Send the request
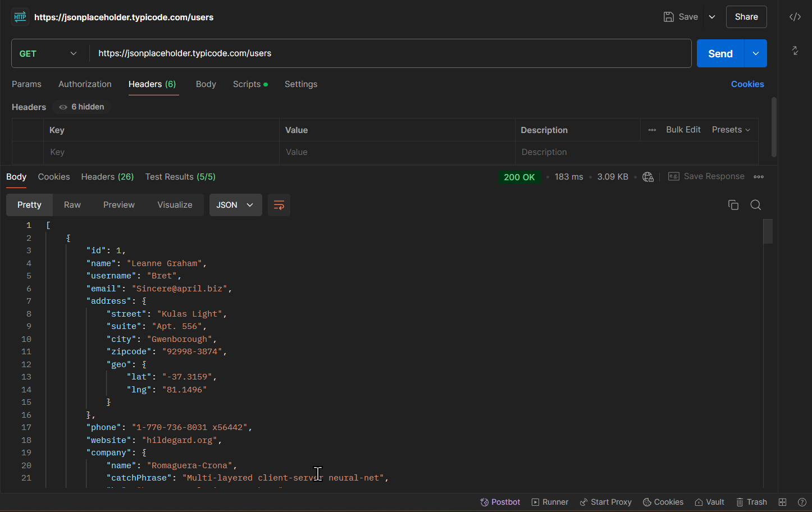The image size is (812, 512). coord(720,53)
